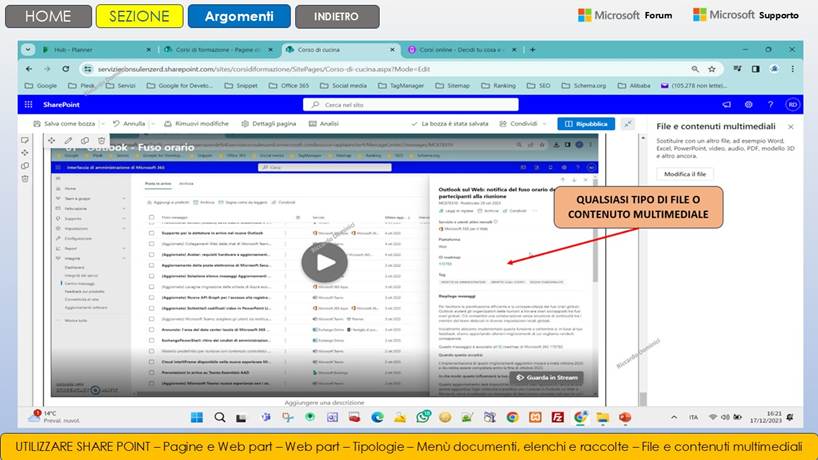Open the Argomenti button
The height and width of the screenshot is (460, 818).
[239, 16]
